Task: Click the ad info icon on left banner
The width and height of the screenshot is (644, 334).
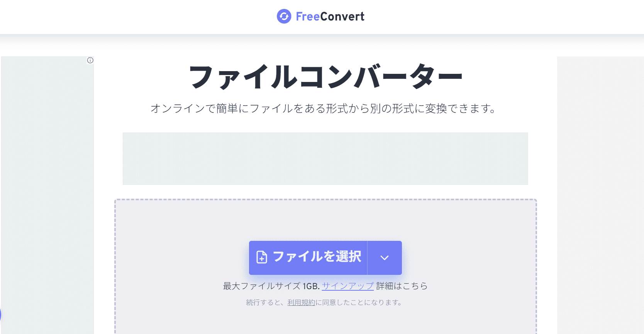Action: pos(90,60)
